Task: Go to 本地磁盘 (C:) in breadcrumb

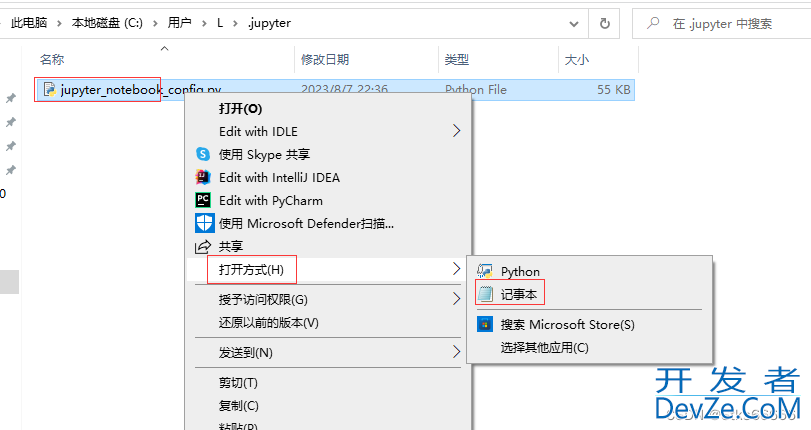Action: (107, 23)
